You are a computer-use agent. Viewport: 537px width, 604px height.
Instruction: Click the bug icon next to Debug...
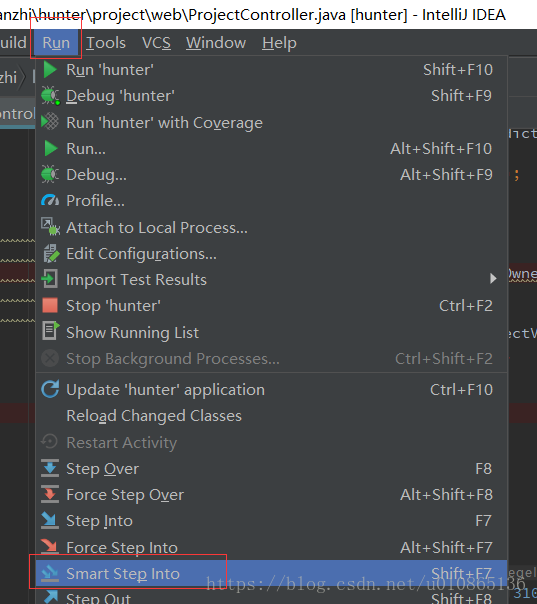pyautogui.click(x=50, y=174)
